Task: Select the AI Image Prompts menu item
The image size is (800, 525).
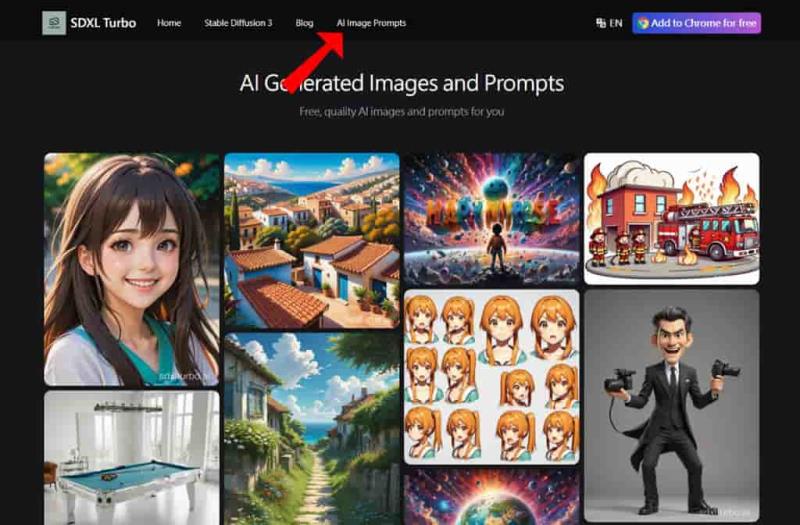Action: tap(371, 23)
